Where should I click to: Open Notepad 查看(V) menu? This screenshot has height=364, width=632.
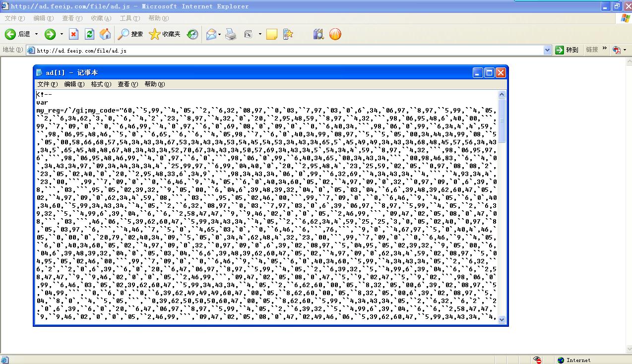point(128,84)
